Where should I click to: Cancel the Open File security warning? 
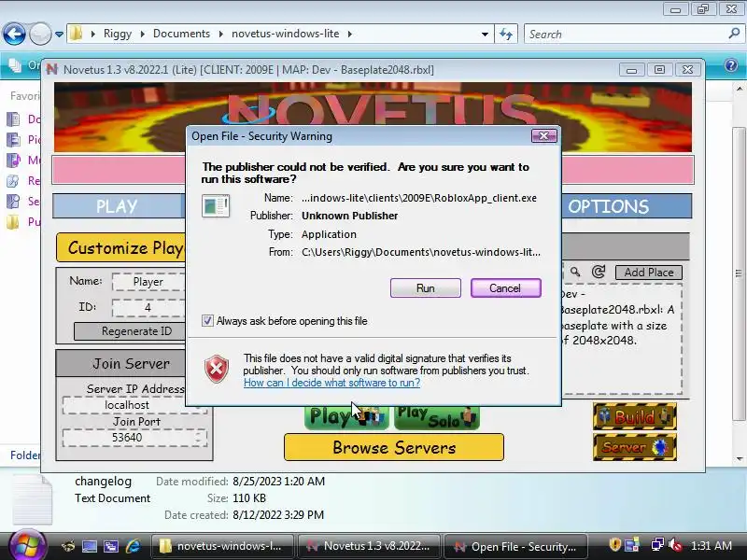coord(505,288)
